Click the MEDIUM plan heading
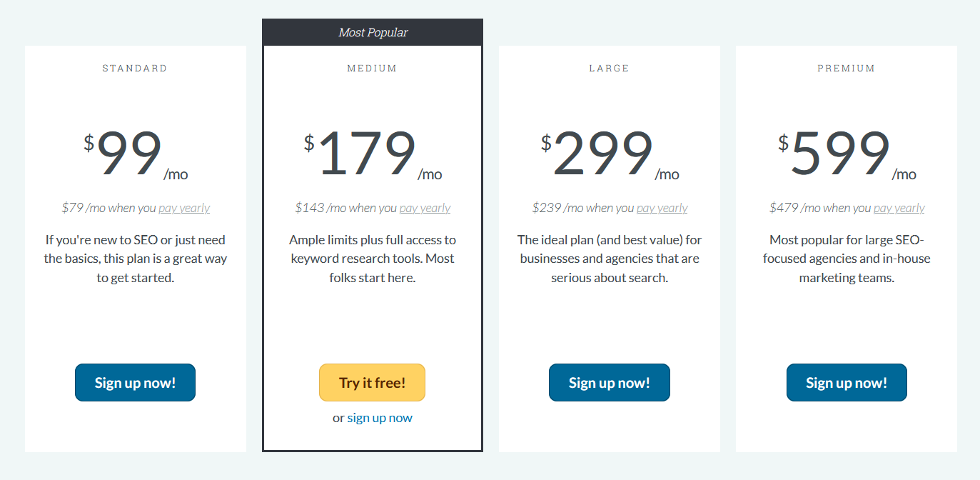The width and height of the screenshot is (980, 480). point(372,69)
